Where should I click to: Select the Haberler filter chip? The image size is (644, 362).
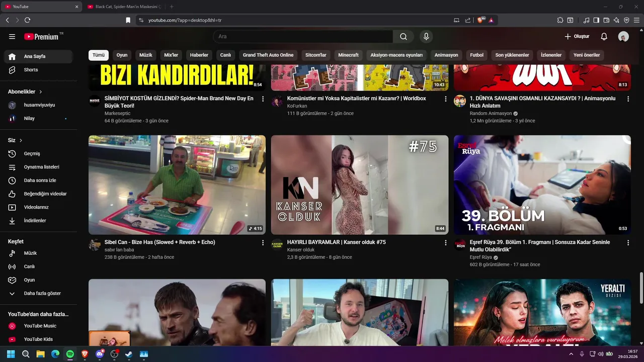click(199, 55)
